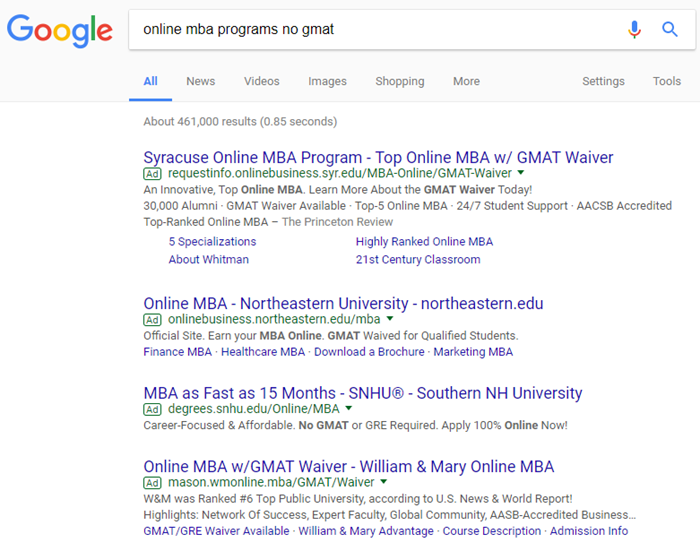Open the Admission Info link

pos(589,531)
